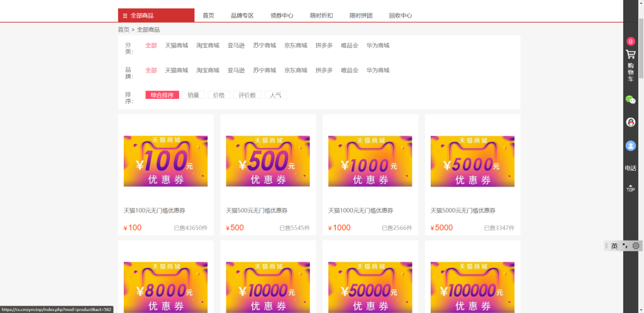
Task: Filter 分类 by 唯品会
Action: [x=350, y=45]
